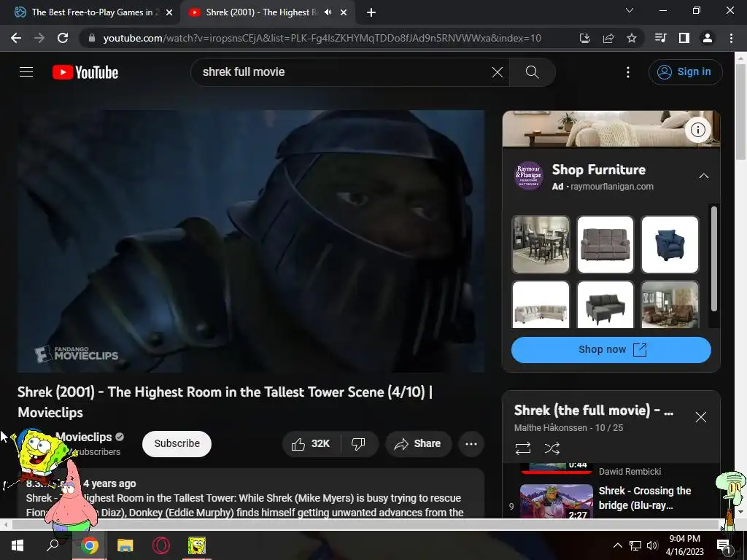Close the Shrek playlist panel
Image resolution: width=747 pixels, height=560 pixels.
[701, 417]
